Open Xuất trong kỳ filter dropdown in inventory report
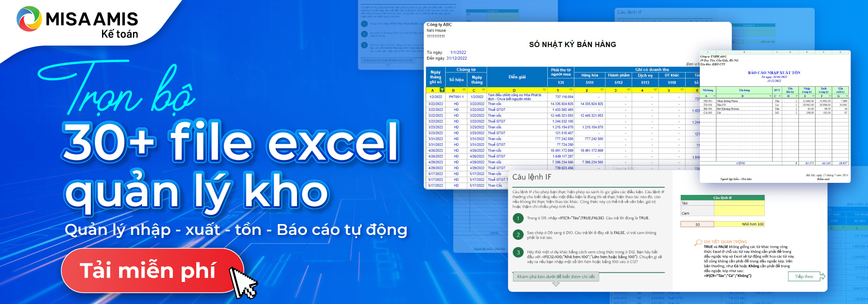The width and height of the screenshot is (868, 304). coord(830,96)
